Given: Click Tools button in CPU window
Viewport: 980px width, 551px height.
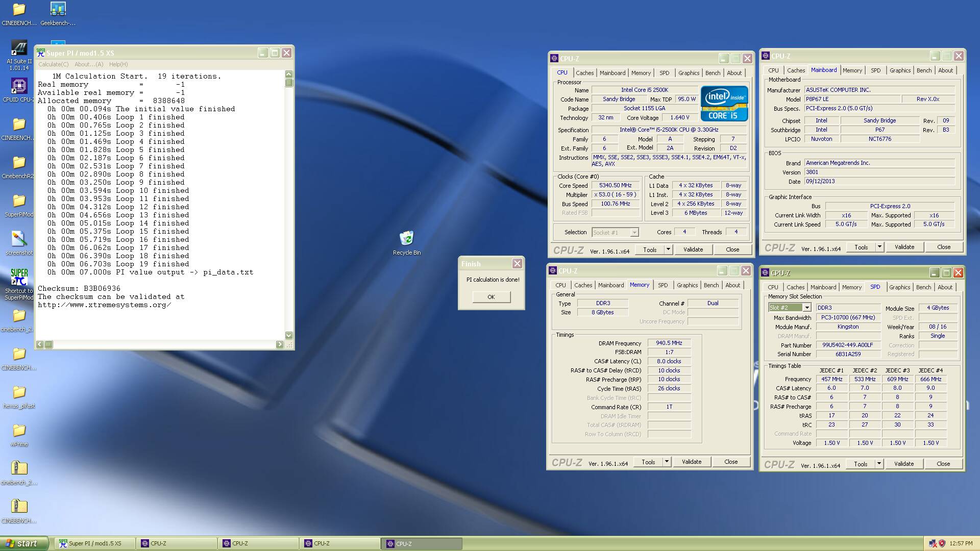Looking at the screenshot, I should (650, 249).
